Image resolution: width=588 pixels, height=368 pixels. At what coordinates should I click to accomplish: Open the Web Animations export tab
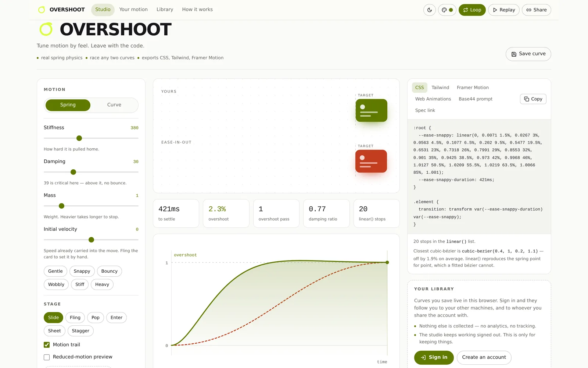coord(433,99)
